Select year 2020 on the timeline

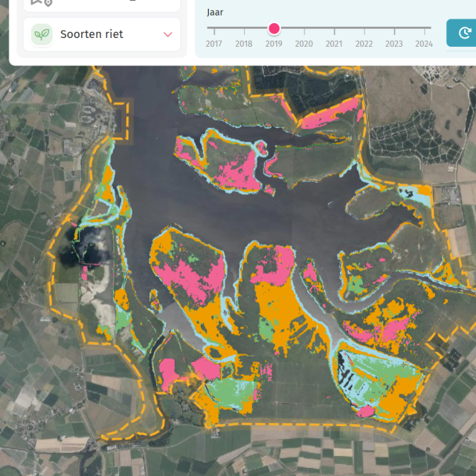point(304,44)
